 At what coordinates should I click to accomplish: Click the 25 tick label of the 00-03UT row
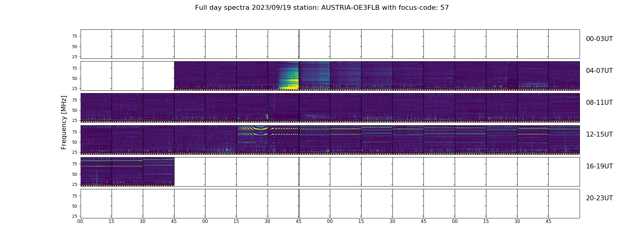(75, 57)
